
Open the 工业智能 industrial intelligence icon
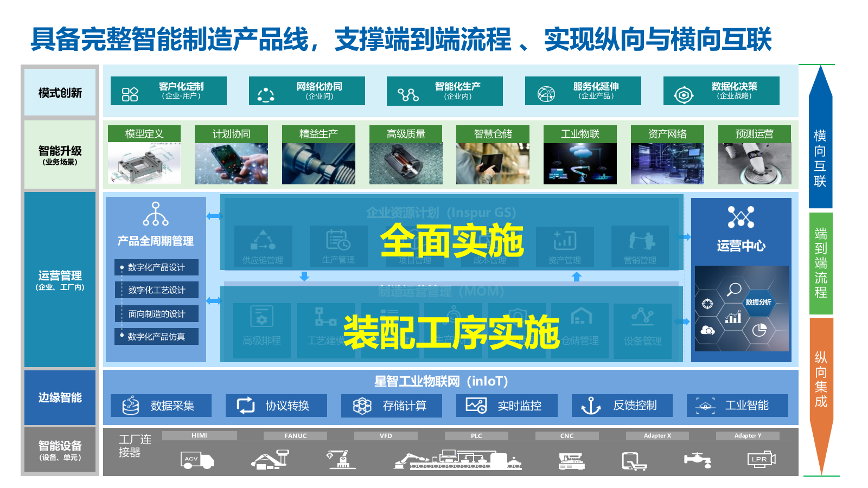point(705,404)
